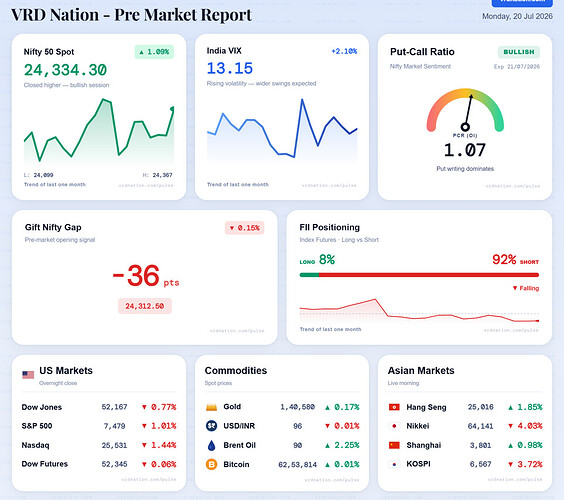The image size is (564, 500).
Task: Click the BULLISH badge on Put-Call Ratio
Action: coord(519,52)
